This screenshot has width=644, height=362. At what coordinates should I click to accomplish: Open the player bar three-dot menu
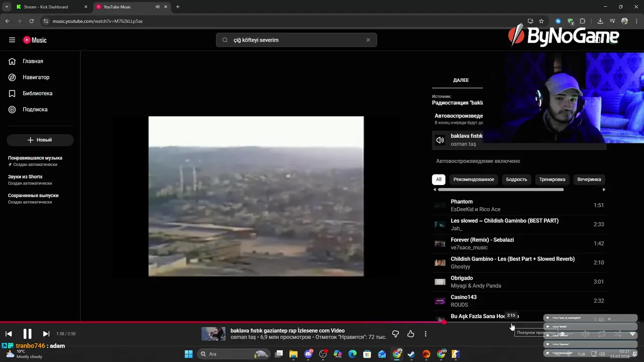pos(426,334)
